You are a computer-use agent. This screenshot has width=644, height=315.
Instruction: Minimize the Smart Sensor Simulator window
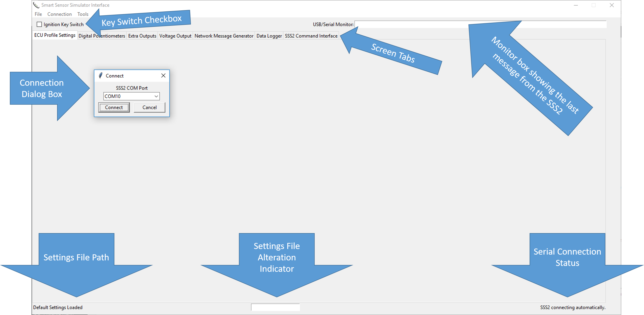pyautogui.click(x=576, y=5)
